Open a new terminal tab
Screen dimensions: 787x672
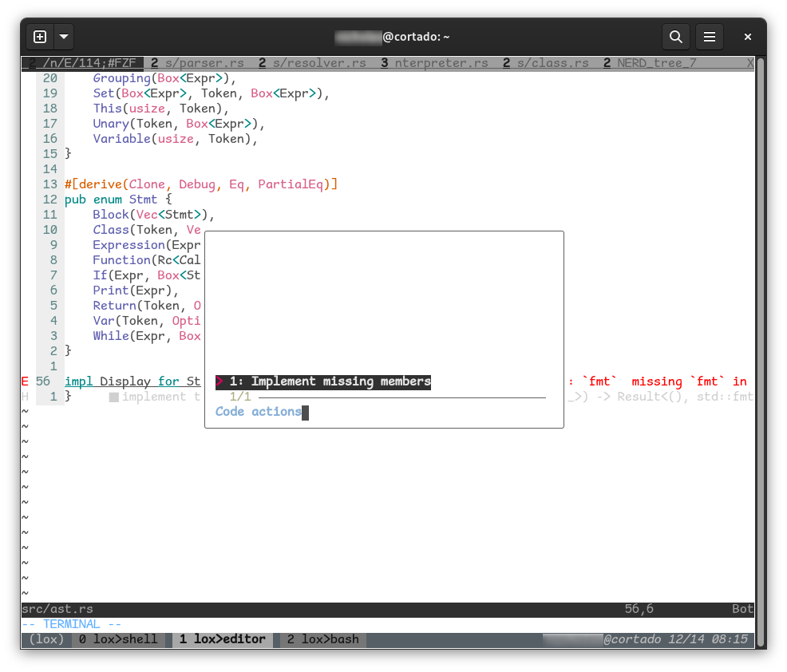[40, 37]
